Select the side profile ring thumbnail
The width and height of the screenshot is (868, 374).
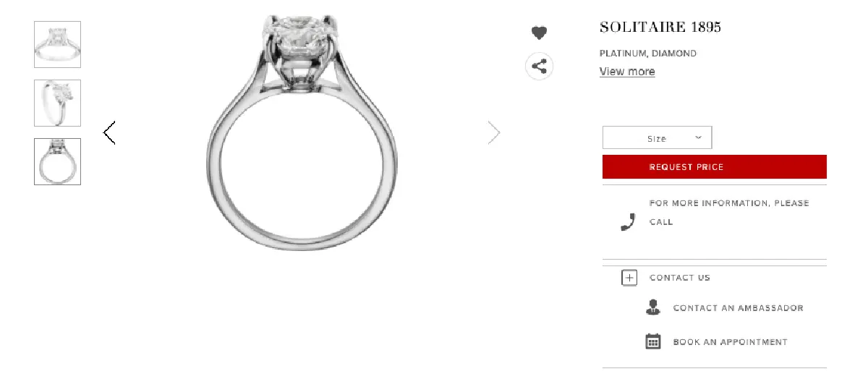(x=57, y=161)
